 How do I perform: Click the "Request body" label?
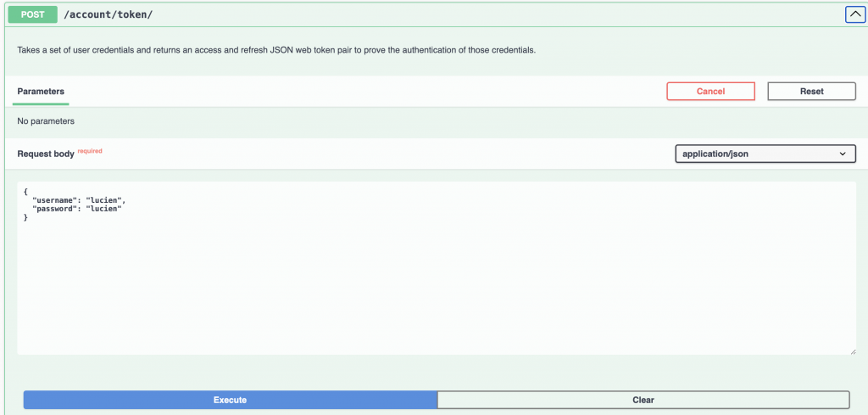click(46, 154)
